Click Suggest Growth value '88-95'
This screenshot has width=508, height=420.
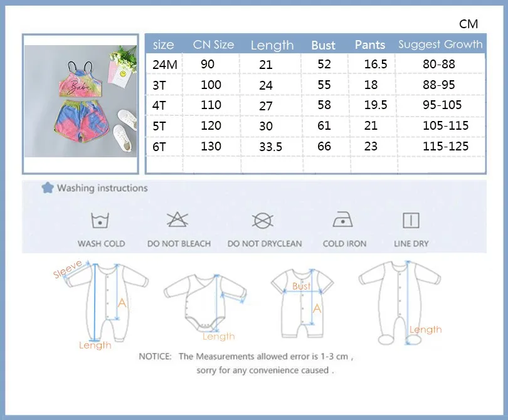pyautogui.click(x=438, y=85)
